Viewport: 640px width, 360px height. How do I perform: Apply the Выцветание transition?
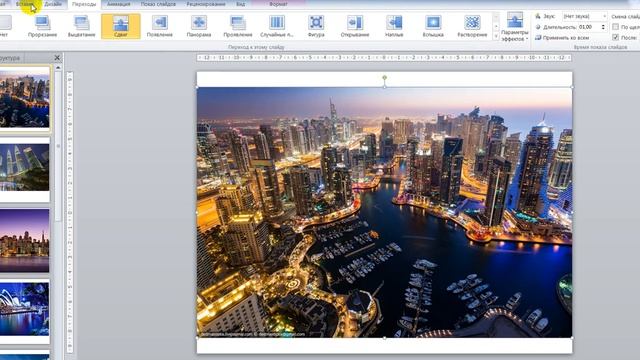82,27
